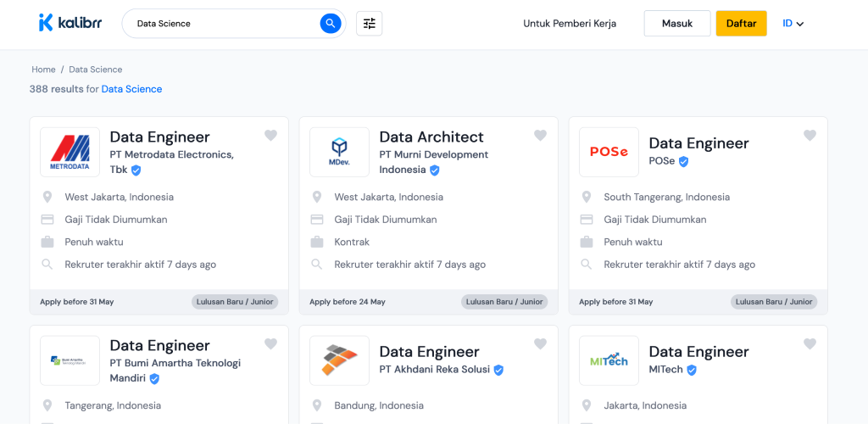Click the Kalibrr logo
Screen dimensions: 868x424
(x=70, y=23)
